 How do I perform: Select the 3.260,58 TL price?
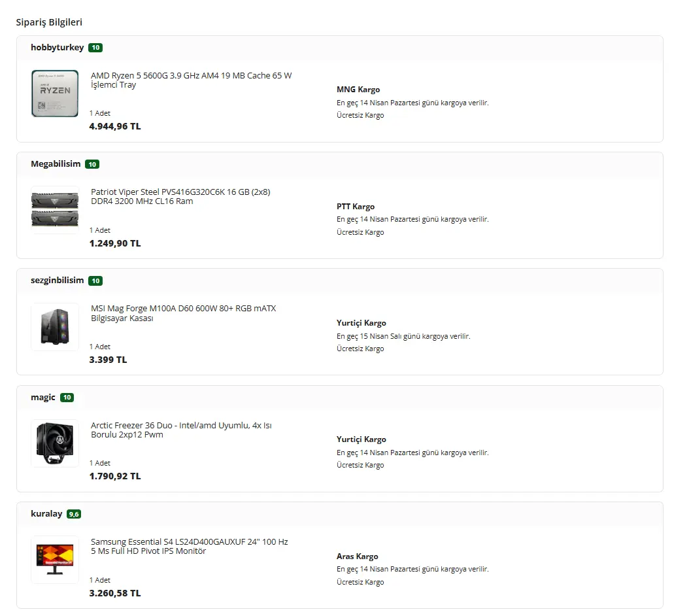click(115, 593)
